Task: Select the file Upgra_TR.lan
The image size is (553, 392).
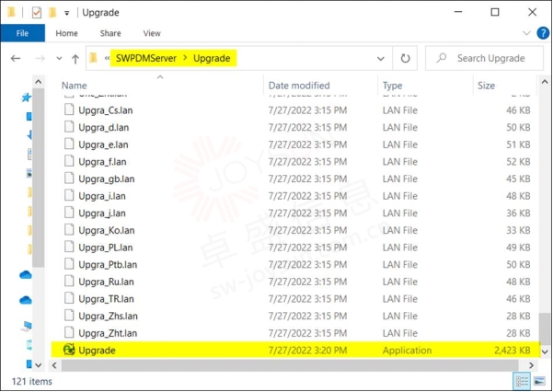Action: [106, 299]
